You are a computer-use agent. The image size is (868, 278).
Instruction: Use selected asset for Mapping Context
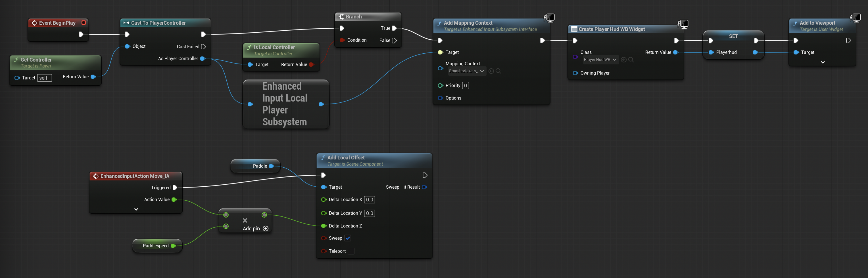pyautogui.click(x=491, y=71)
